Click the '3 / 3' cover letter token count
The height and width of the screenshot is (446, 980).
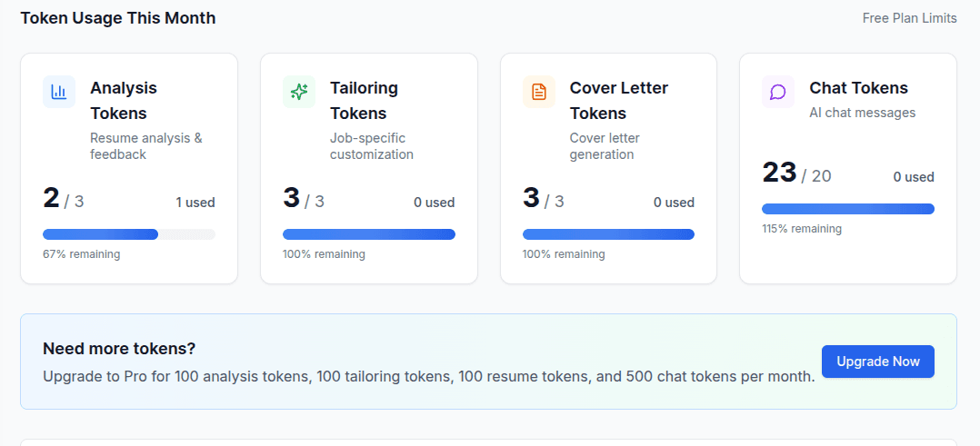point(543,199)
